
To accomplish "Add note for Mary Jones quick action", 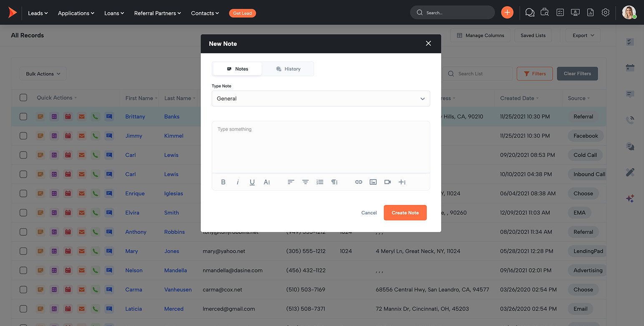I will 40,251.
